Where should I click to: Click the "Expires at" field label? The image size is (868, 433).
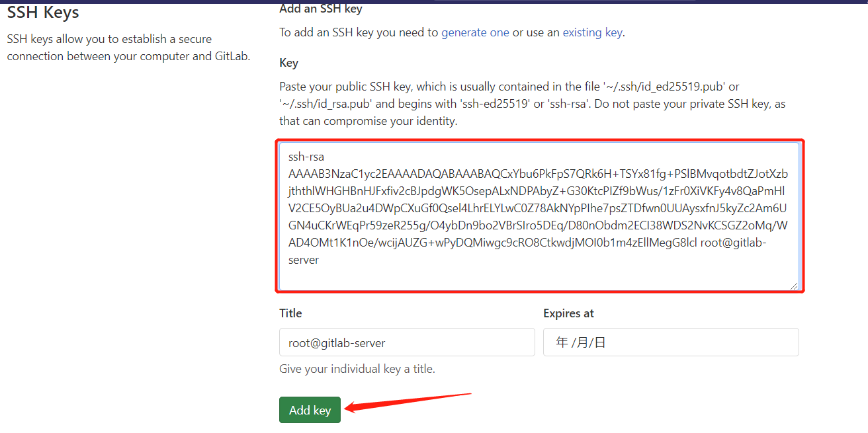click(568, 313)
